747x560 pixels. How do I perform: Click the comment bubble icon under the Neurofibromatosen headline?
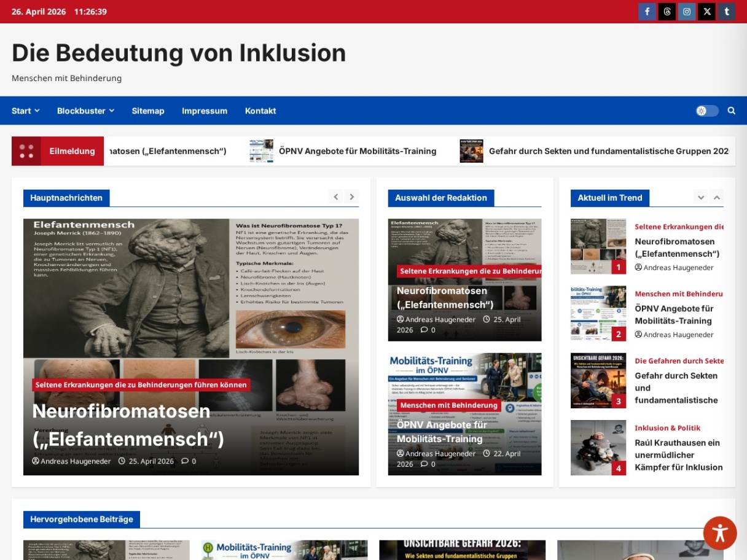tap(186, 461)
